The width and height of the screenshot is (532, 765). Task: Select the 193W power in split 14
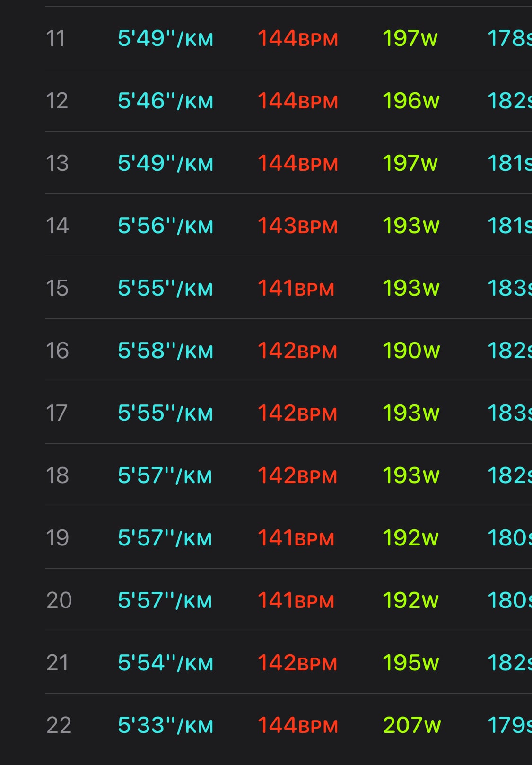[x=411, y=226]
